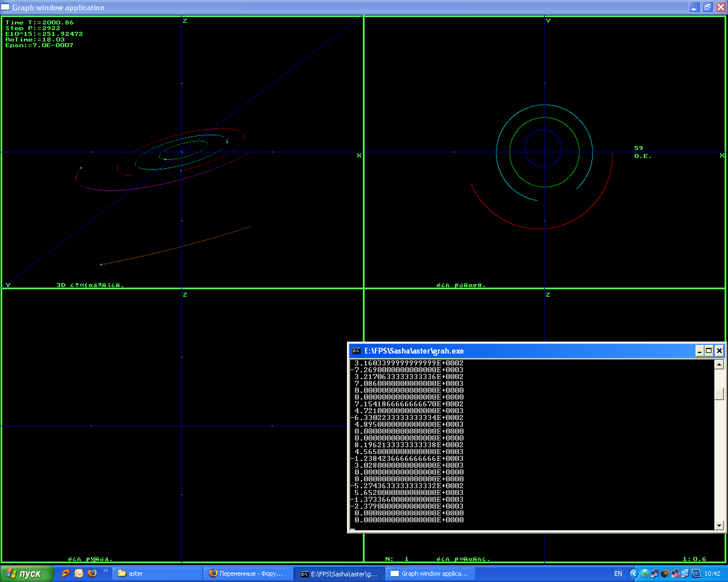Click the 1:0.6 scale indicator
728x582 pixels.
[x=694, y=559]
